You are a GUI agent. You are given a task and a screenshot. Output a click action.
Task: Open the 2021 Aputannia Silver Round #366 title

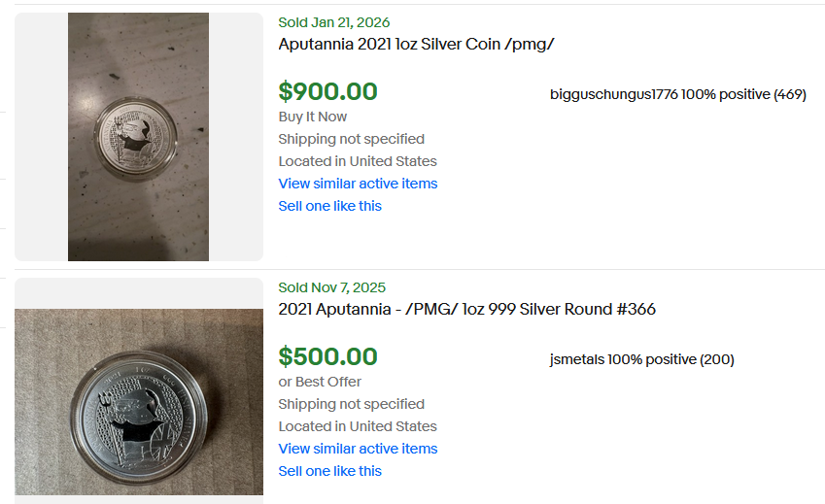(466, 310)
